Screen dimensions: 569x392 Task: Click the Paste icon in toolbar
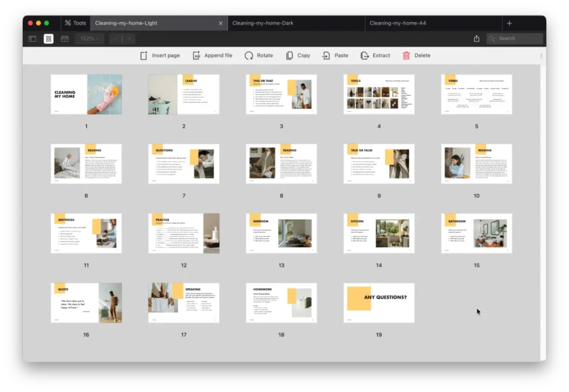tap(326, 56)
